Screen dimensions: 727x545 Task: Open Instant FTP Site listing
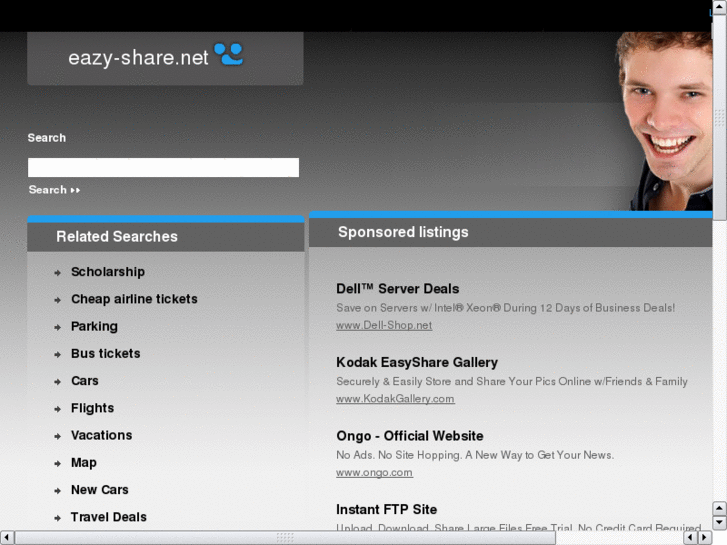click(x=387, y=509)
